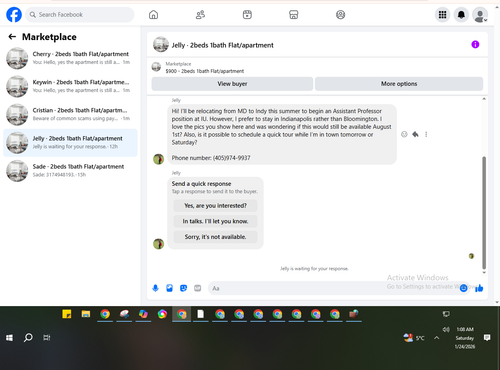Open the Windows Action Center icon
Image resolution: width=500 pixels, height=370 pixels.
pyautogui.click(x=487, y=338)
